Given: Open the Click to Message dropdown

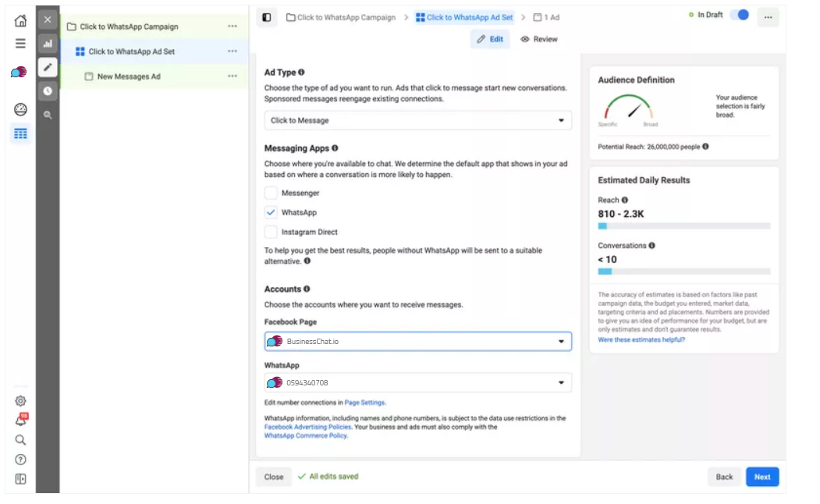Looking at the screenshot, I should [417, 120].
